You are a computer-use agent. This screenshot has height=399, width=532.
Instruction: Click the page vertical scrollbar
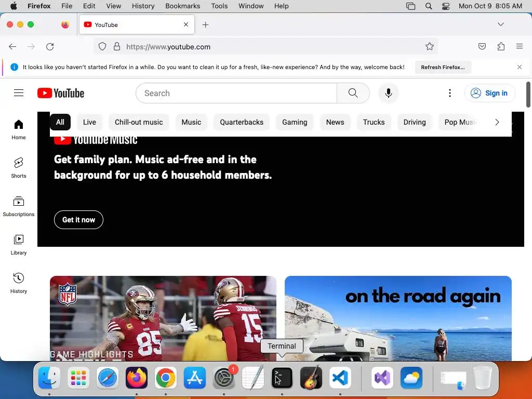pyautogui.click(x=528, y=95)
